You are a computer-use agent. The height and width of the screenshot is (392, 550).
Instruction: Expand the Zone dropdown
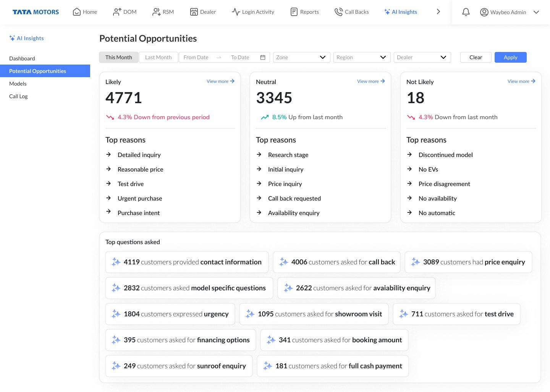tap(301, 57)
